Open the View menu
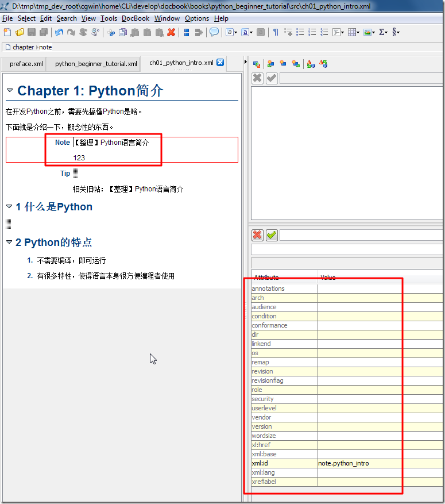This screenshot has height=504, width=445. 88,18
